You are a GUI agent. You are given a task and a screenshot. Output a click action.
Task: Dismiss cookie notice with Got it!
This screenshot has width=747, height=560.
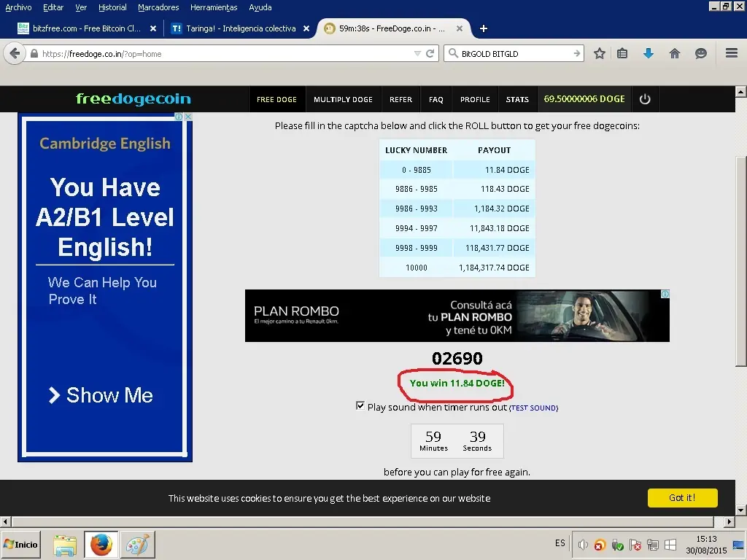pyautogui.click(x=682, y=497)
